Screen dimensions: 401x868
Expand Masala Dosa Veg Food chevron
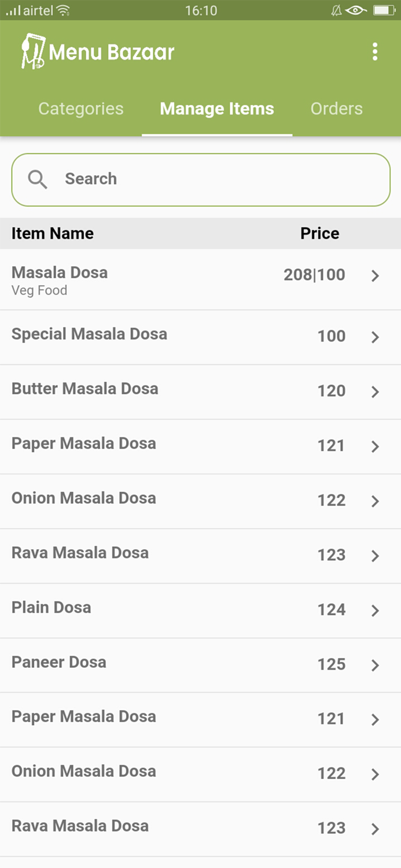[x=375, y=276]
